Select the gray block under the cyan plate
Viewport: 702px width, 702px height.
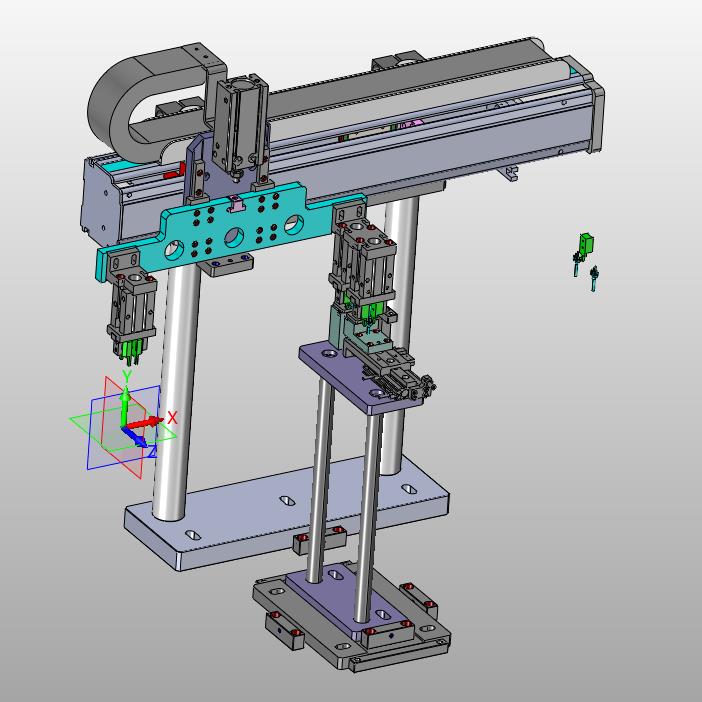coord(226,264)
